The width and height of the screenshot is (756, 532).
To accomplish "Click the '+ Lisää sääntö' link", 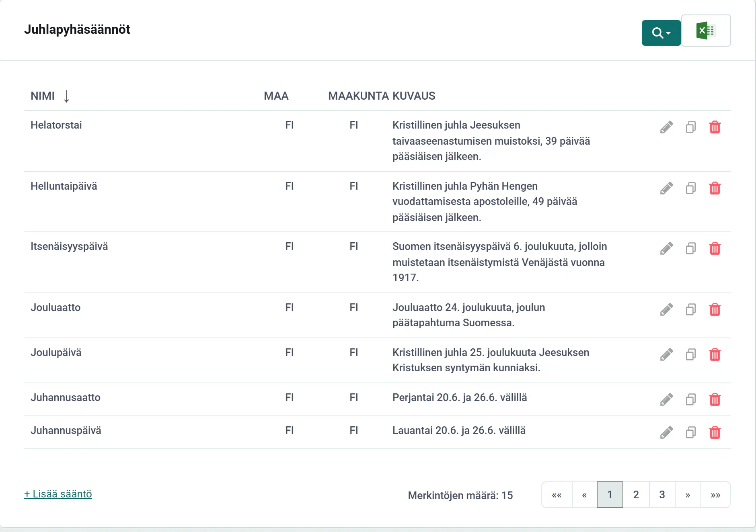I will (x=58, y=494).
